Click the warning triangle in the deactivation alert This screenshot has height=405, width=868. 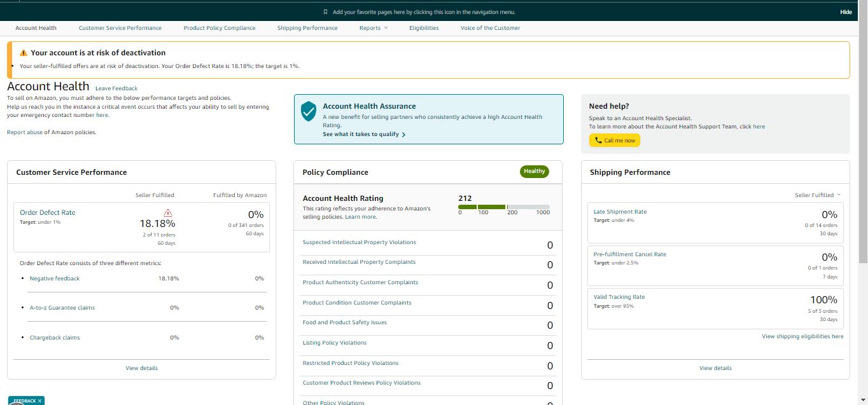pos(24,53)
